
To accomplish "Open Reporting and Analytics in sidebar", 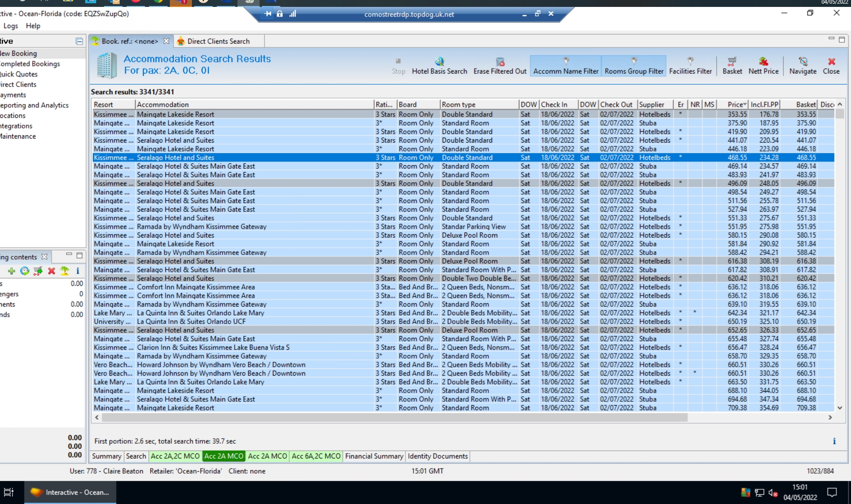I will [34, 105].
